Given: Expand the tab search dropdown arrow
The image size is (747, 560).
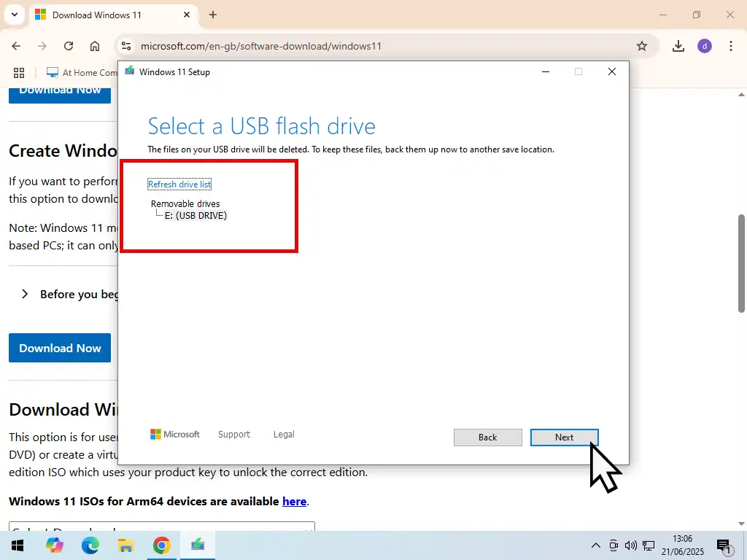Looking at the screenshot, I should [14, 15].
